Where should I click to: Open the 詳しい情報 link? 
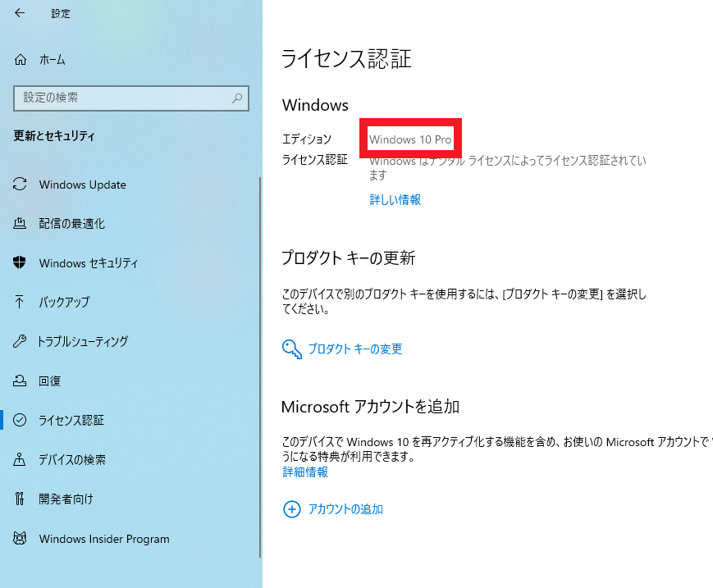click(395, 199)
